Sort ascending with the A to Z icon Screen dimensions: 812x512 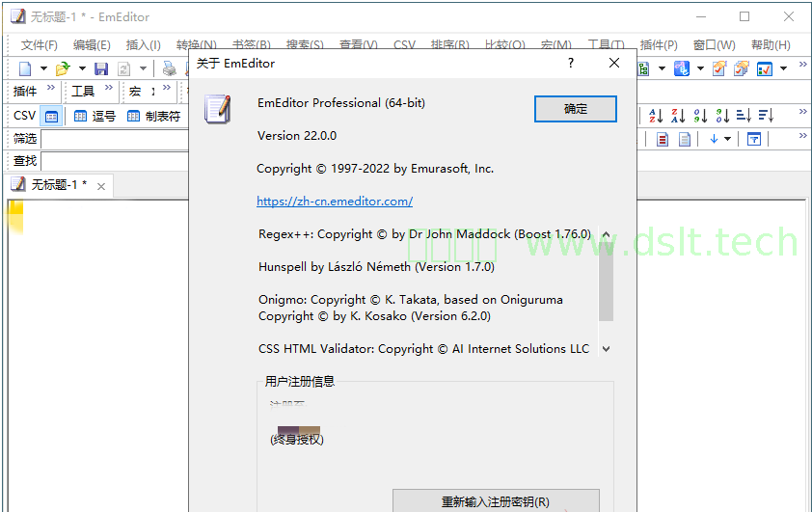pos(656,116)
